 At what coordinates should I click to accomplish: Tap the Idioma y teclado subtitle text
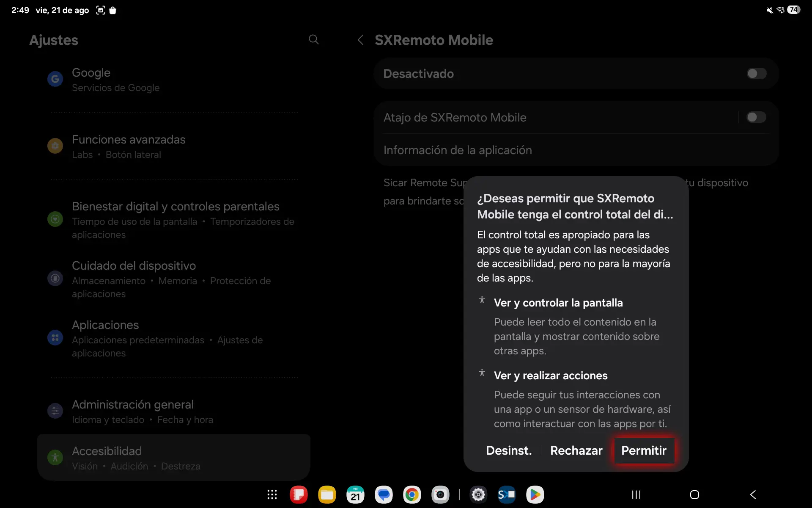[108, 420]
